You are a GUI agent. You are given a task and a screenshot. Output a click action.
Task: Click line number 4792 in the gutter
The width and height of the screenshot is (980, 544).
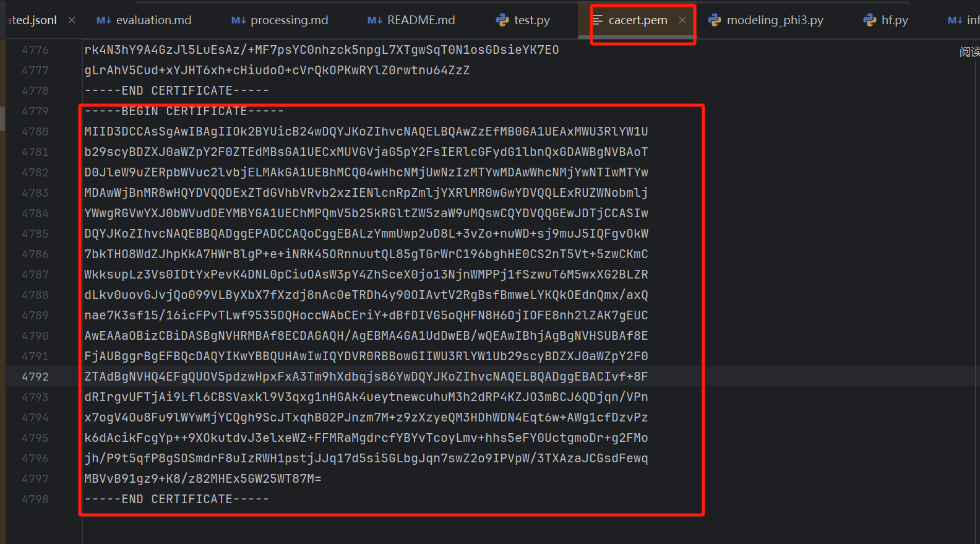click(x=35, y=376)
